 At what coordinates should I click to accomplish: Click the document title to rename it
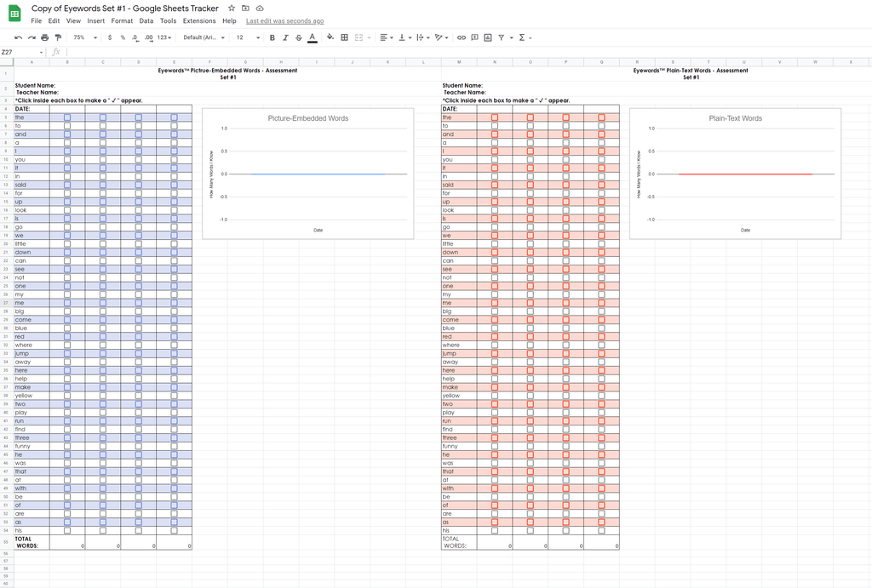[x=125, y=9]
